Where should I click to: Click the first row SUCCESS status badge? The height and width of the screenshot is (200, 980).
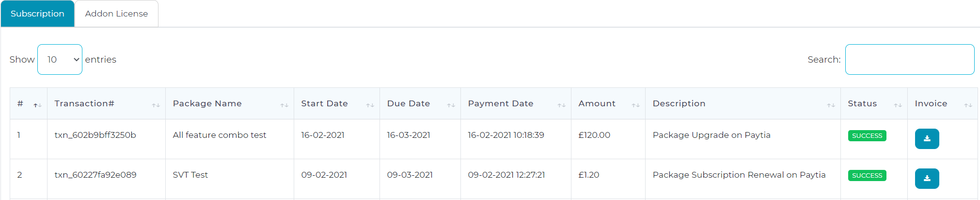point(867,136)
